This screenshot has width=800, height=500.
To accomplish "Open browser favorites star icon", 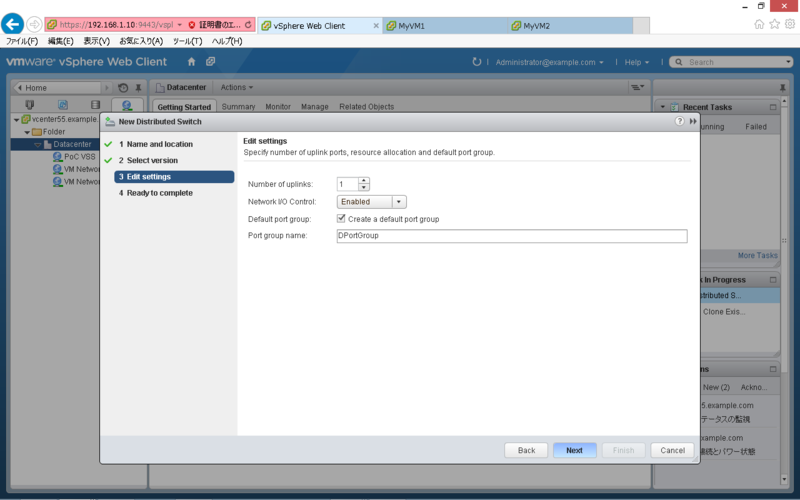I will [x=774, y=24].
